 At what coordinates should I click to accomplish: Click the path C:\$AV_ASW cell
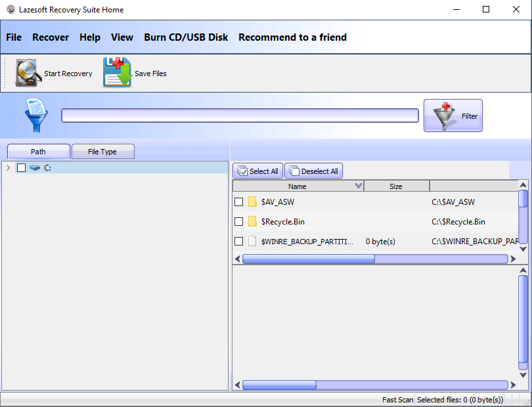453,202
